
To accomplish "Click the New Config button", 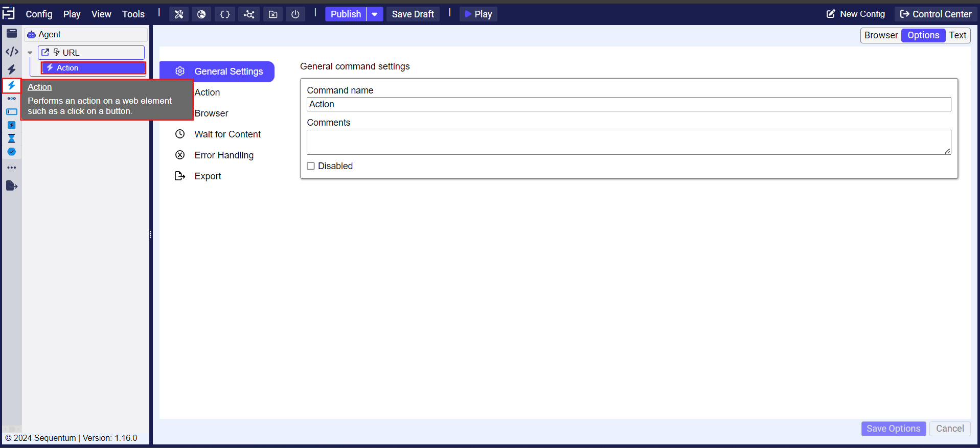I will 856,14.
